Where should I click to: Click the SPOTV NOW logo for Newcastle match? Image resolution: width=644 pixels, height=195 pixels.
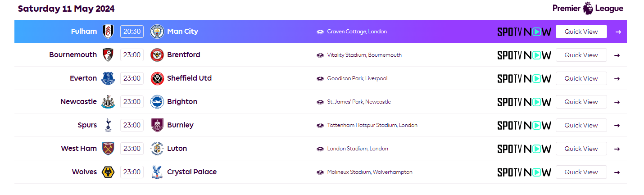tap(524, 102)
